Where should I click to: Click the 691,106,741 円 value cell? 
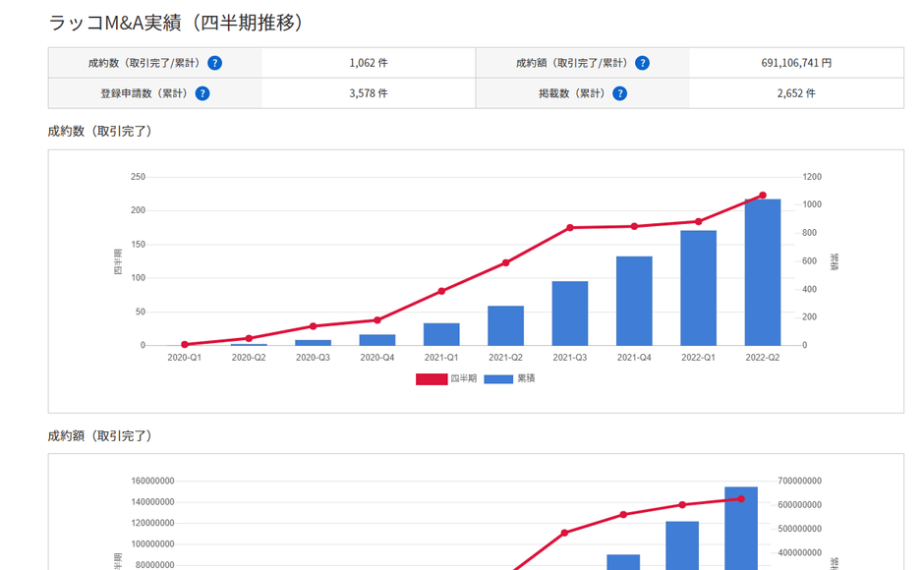pos(796,63)
